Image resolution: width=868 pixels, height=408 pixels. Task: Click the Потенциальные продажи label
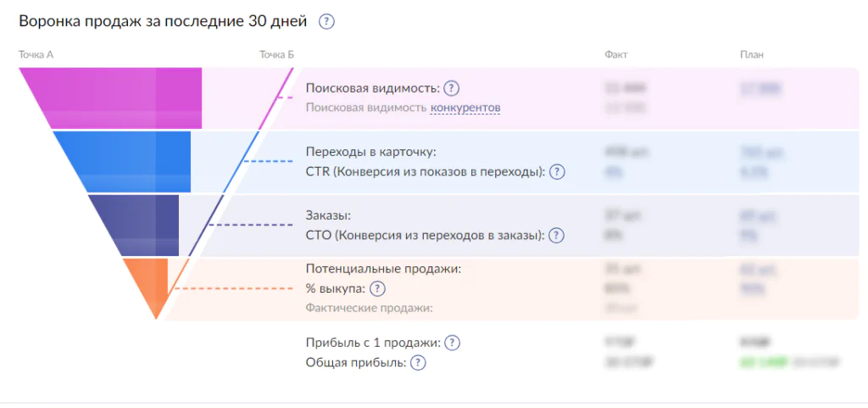click(383, 269)
